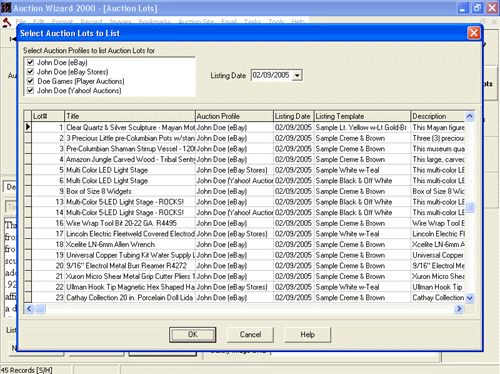Select lot 16 Wire Wrap Tool Bit
Screen dimensions: 500x374
point(130,223)
